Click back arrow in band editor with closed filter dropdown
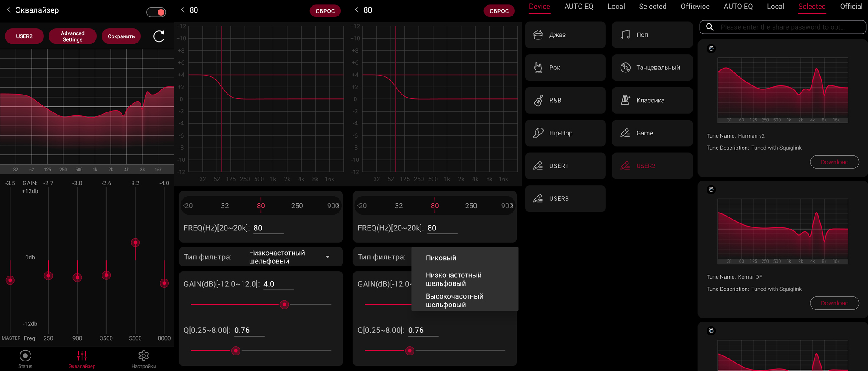Screen dimensions: 868x371 [x=183, y=10]
